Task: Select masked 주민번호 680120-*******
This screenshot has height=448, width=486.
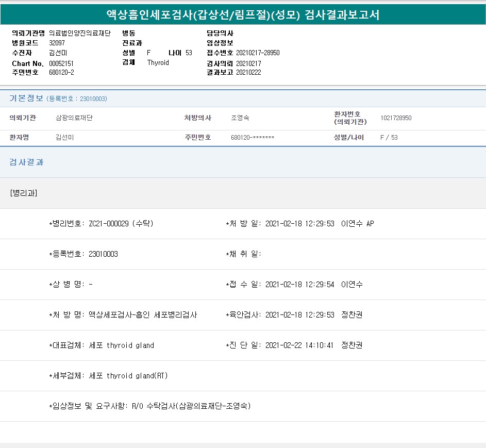Action: [253, 138]
